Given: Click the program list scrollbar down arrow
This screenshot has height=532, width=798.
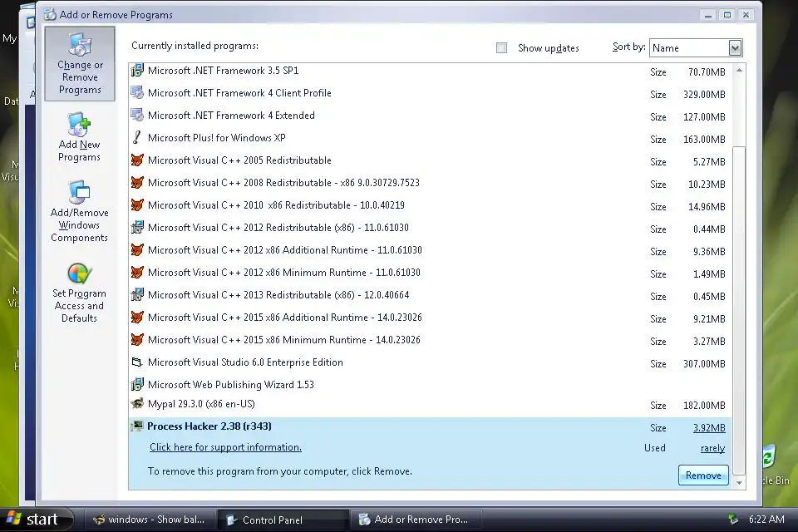Looking at the screenshot, I should (x=739, y=482).
